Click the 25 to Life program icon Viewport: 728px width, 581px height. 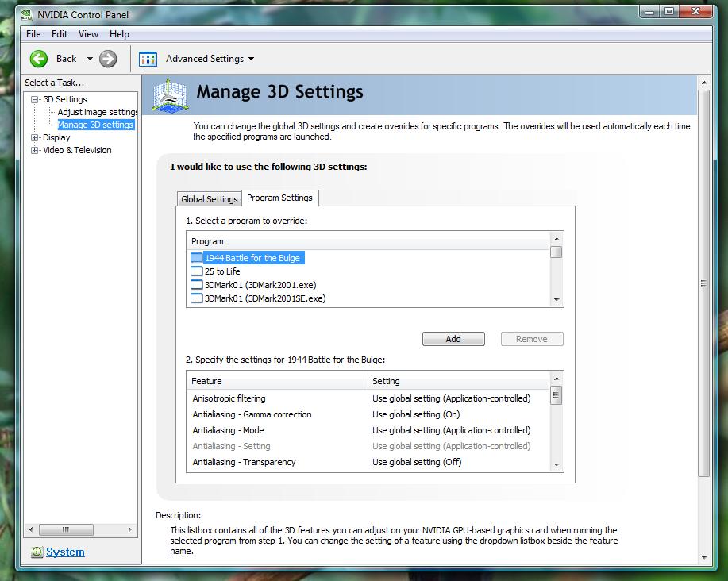tap(196, 271)
